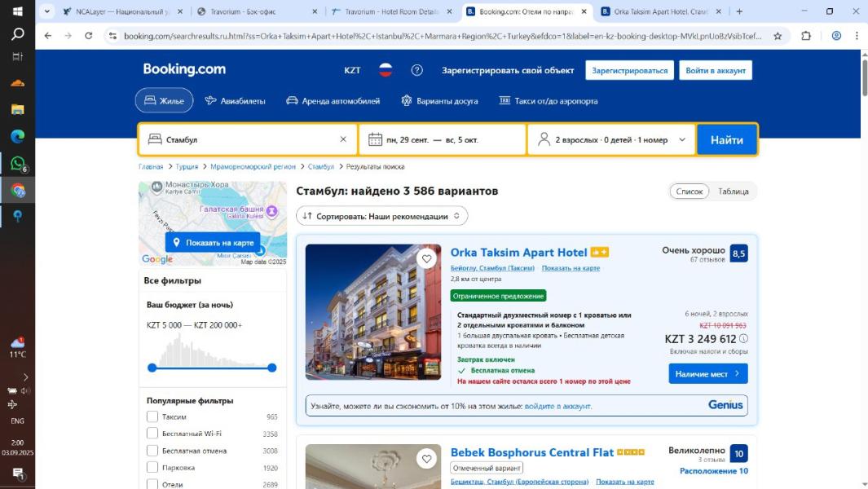The width and height of the screenshot is (868, 489).
Task: Open the Авиабилеты section
Action: pos(235,101)
